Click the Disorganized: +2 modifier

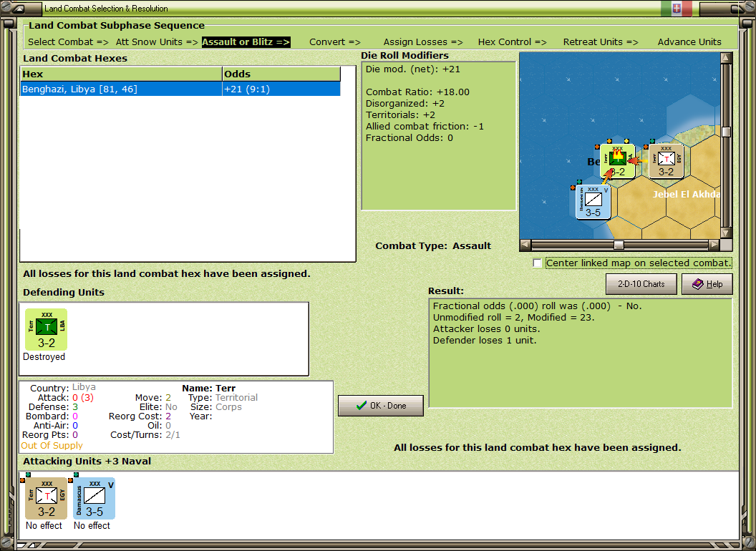pyautogui.click(x=405, y=103)
